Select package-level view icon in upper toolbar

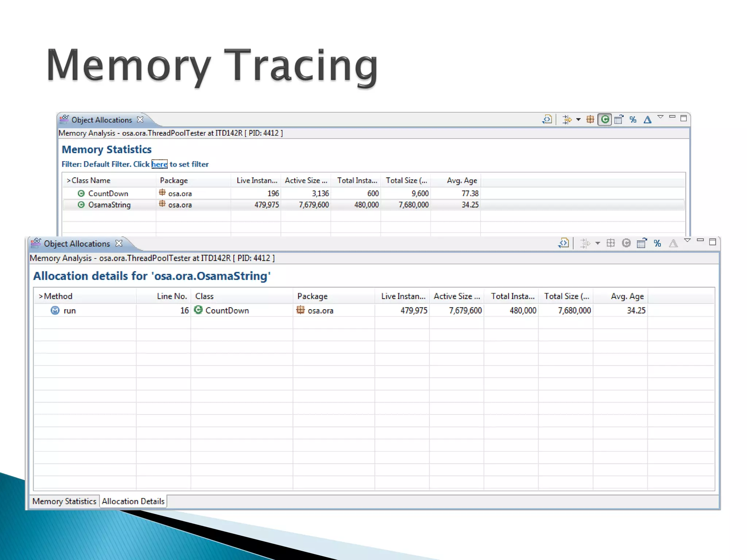tap(590, 119)
